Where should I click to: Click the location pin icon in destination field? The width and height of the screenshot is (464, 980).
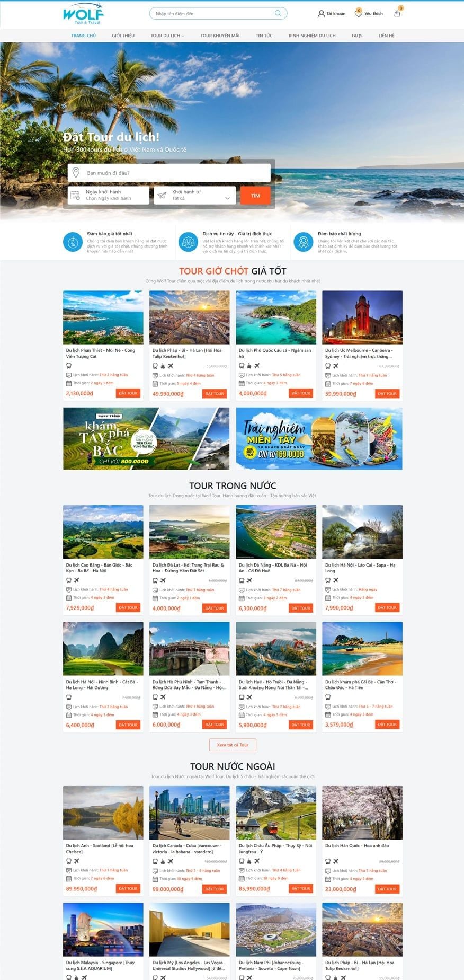tap(76, 173)
